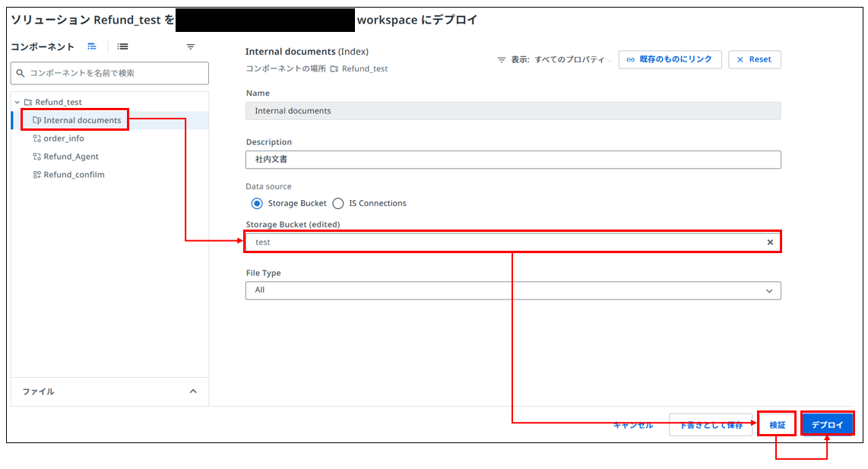The width and height of the screenshot is (868, 469).
Task: Open the component filter icon
Action: 191,46
